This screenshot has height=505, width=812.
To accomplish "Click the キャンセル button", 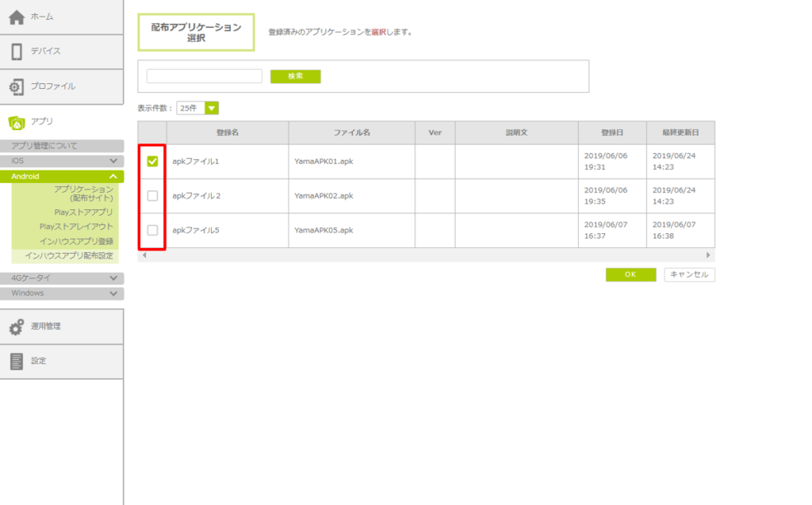I will point(689,275).
